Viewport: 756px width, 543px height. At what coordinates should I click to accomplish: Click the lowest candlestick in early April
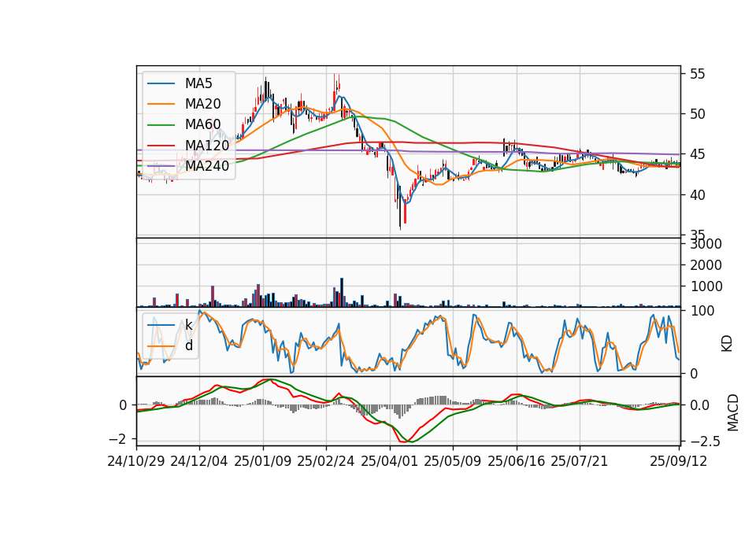[400, 208]
